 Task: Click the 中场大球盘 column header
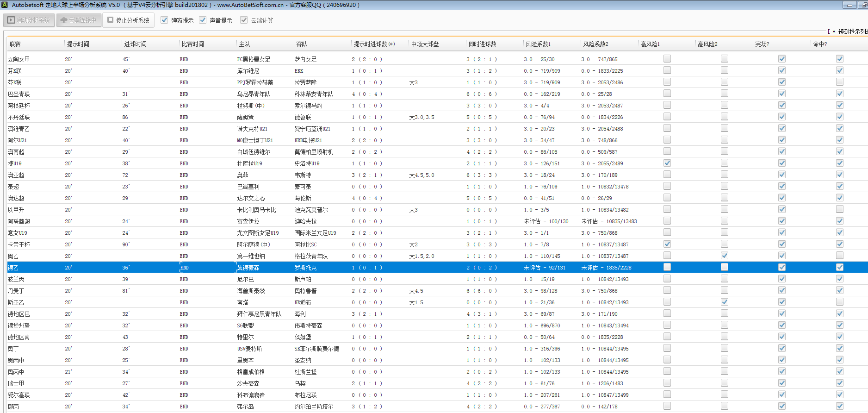click(425, 44)
